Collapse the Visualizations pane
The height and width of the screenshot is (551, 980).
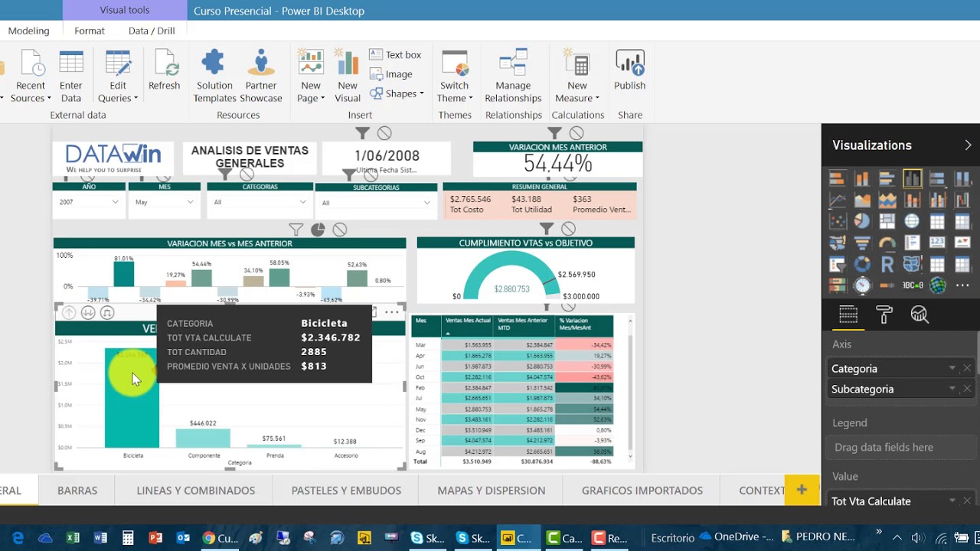point(968,145)
